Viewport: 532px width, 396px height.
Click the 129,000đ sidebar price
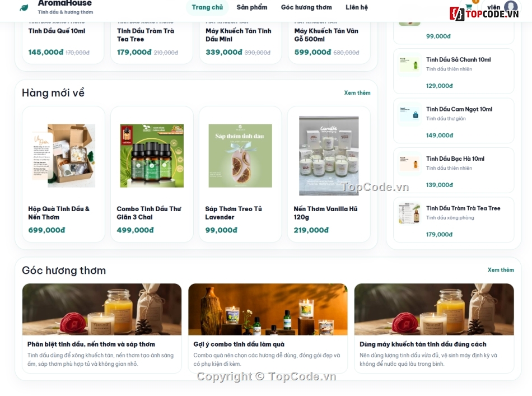pos(440,86)
